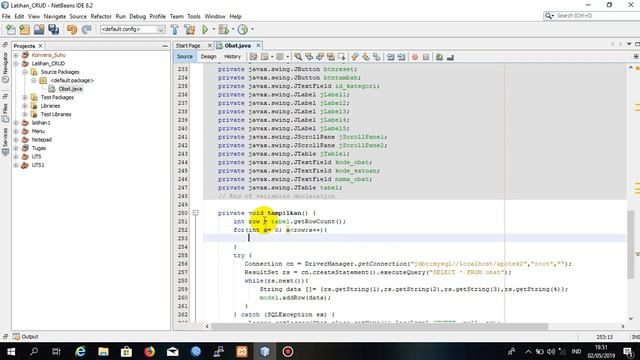Click the Clean and Build icon
The height and width of the screenshot is (360, 640).
click(x=190, y=29)
